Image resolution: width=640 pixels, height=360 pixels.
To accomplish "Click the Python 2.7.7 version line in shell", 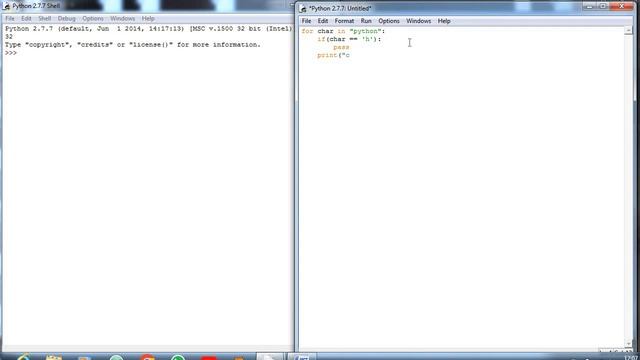I will tap(149, 29).
